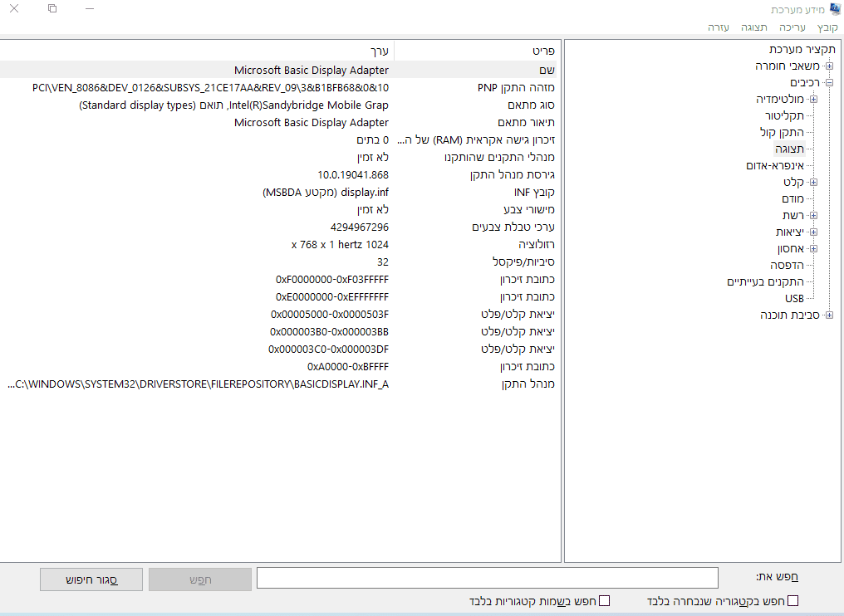The height and width of the screenshot is (616, 844).
Task: Expand the סביבת תוכנה tree node
Action: pyautogui.click(x=830, y=315)
